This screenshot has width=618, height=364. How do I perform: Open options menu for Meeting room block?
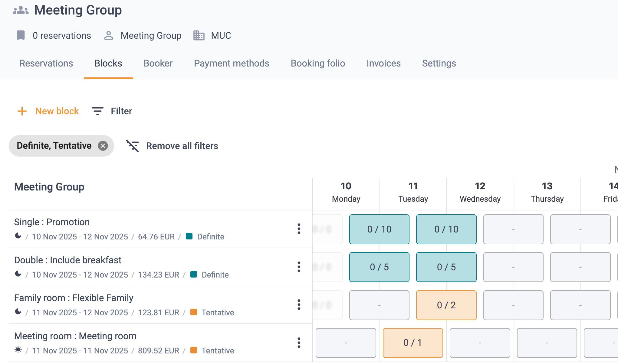[x=299, y=343]
